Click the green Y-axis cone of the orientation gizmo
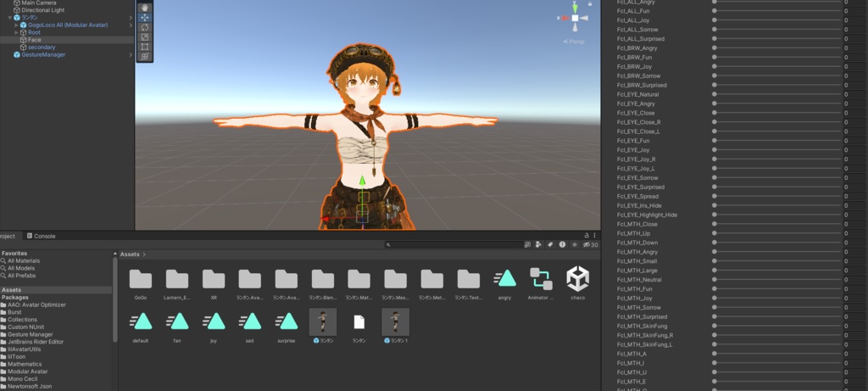 pos(576,8)
